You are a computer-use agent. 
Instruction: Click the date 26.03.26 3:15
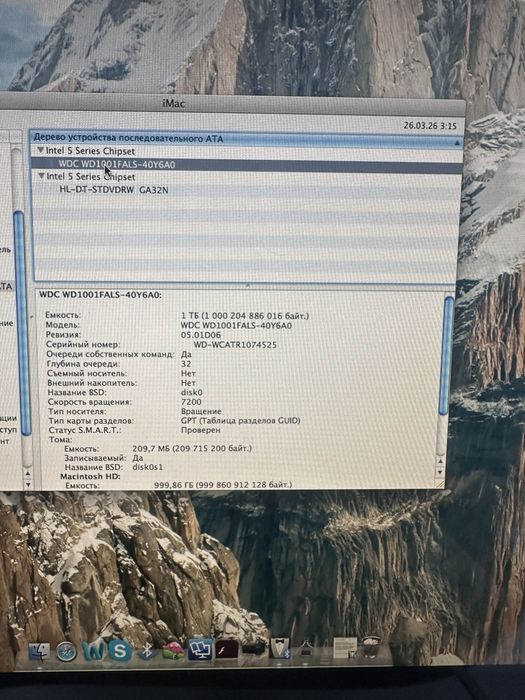430,126
